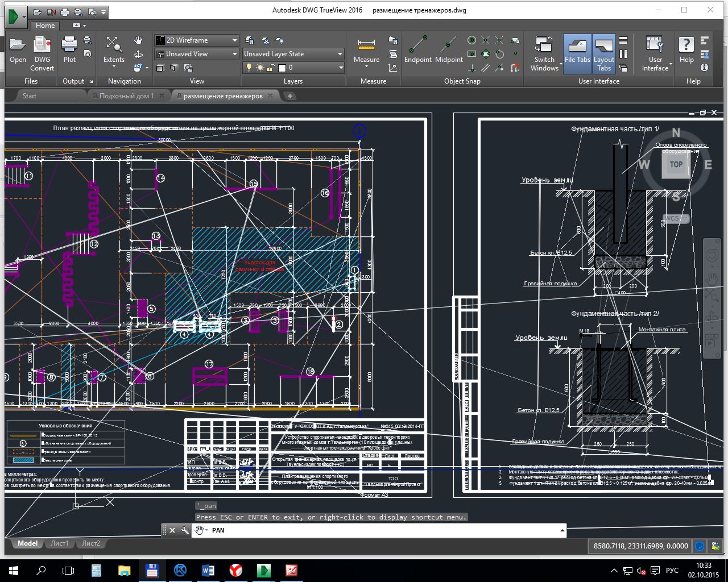Click the List properties icon in Measure panel

(393, 54)
